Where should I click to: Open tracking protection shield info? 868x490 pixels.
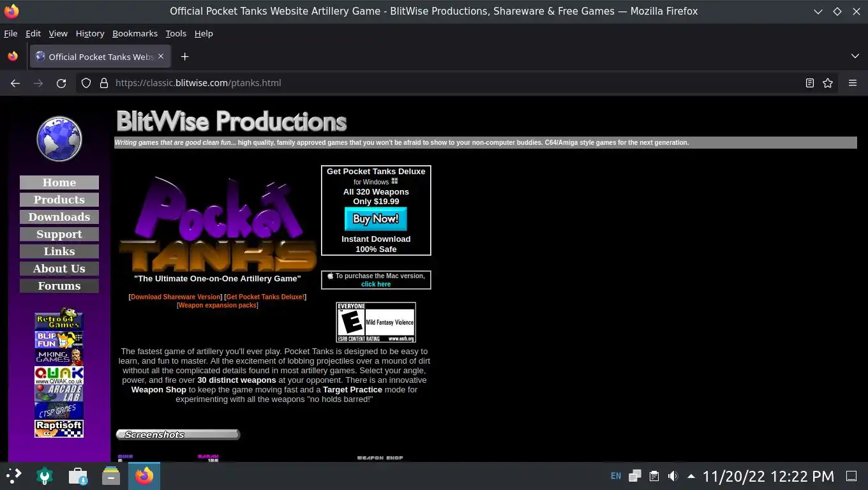tap(86, 83)
